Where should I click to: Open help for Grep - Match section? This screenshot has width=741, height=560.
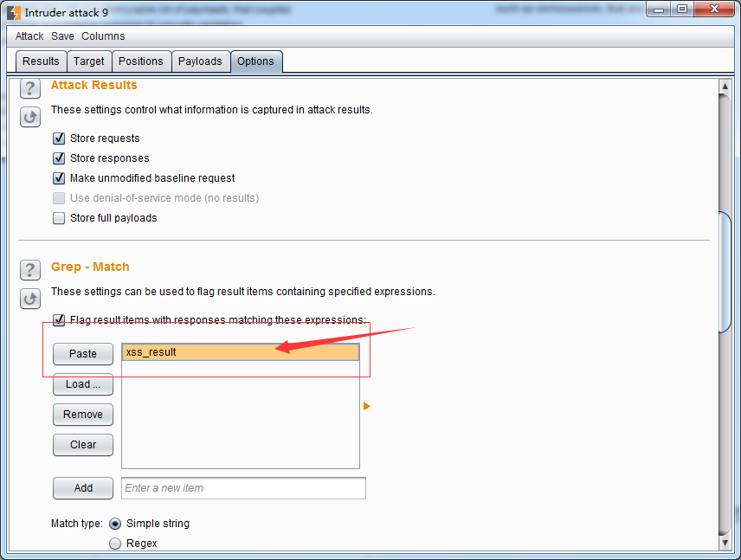point(30,269)
